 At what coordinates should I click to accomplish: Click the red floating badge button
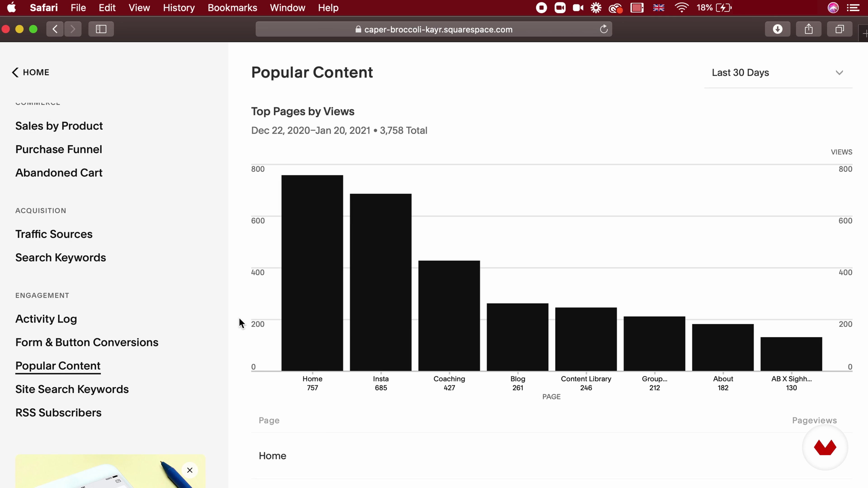(x=825, y=448)
